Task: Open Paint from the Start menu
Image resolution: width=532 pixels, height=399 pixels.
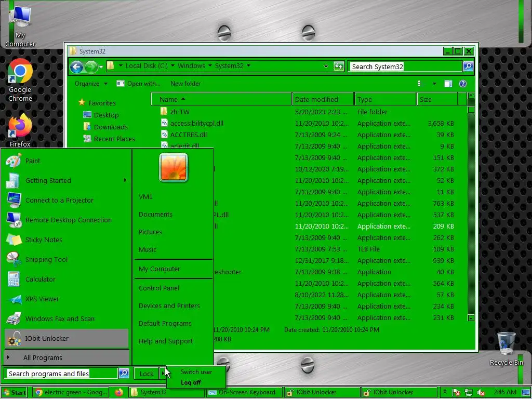Action: click(x=66, y=161)
